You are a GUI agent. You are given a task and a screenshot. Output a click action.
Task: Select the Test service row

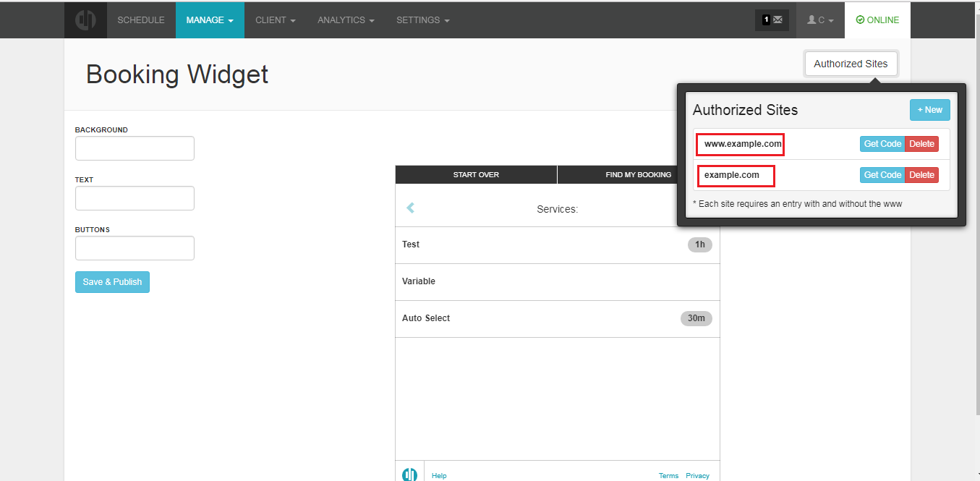coord(558,245)
